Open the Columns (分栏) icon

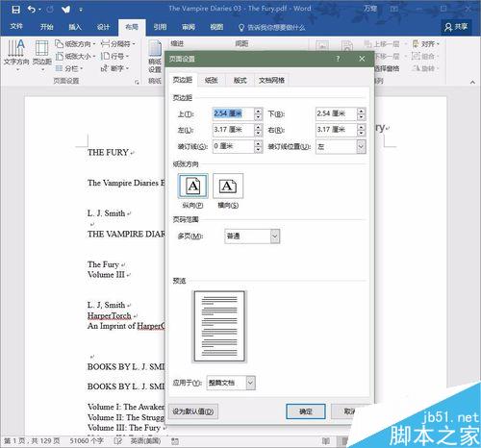(x=59, y=68)
